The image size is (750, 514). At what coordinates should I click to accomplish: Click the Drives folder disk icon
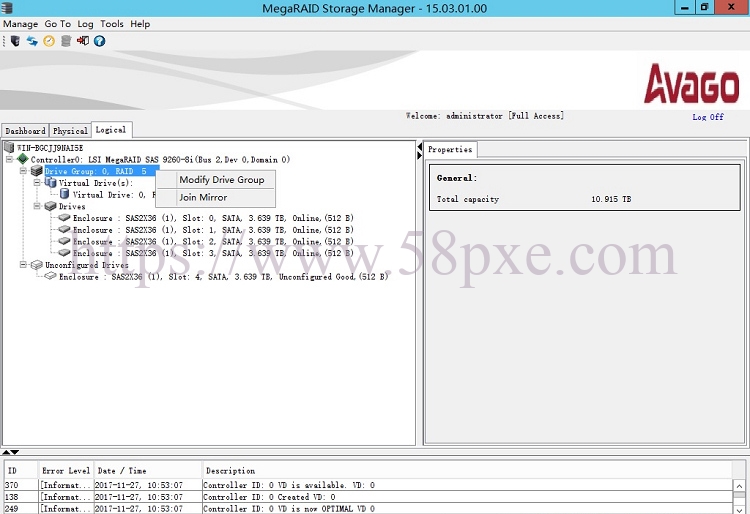51,206
